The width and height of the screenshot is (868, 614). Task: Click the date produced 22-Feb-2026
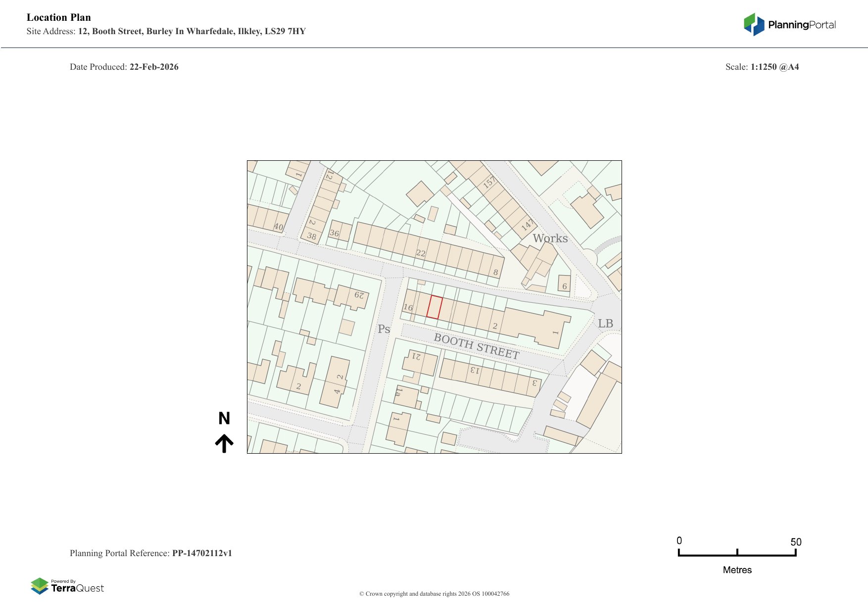[154, 67]
